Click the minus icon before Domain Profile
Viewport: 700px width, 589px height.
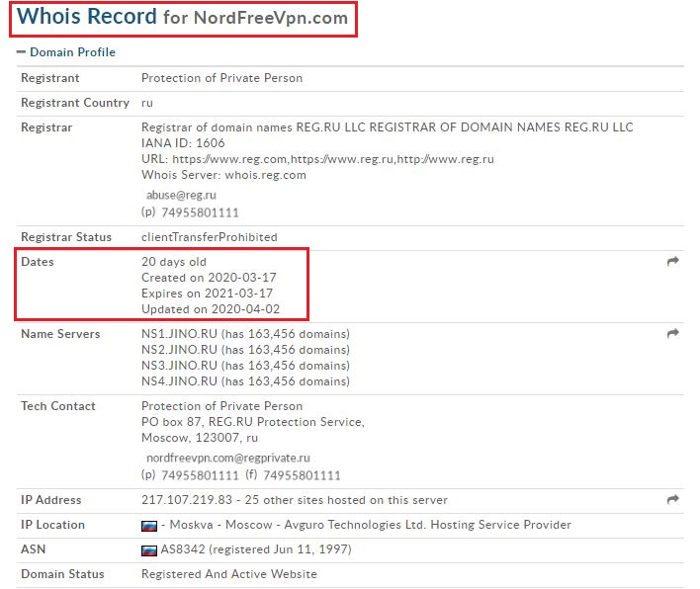coord(21,52)
